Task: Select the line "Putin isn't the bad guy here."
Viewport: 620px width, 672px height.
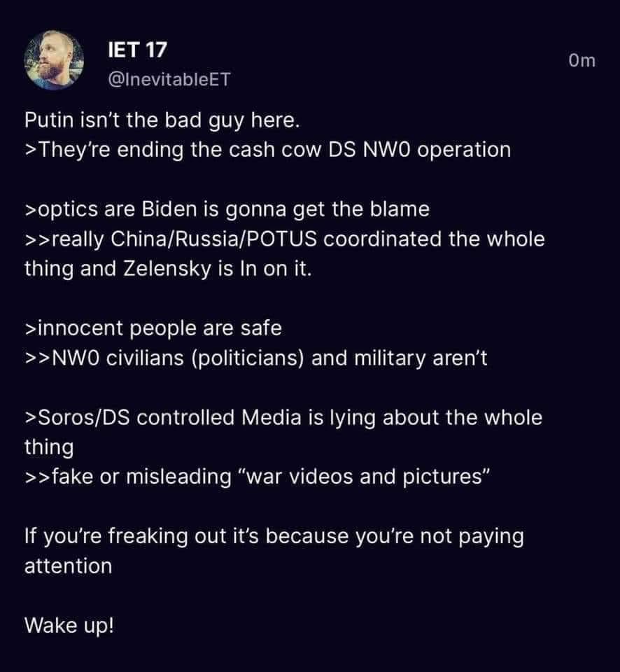Action: coord(162,120)
